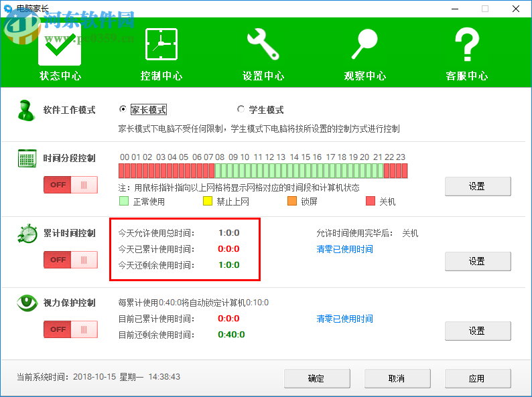Click 设置 button for 时间分段控制
Viewport: 532px width, 397px height.
pyautogui.click(x=478, y=186)
